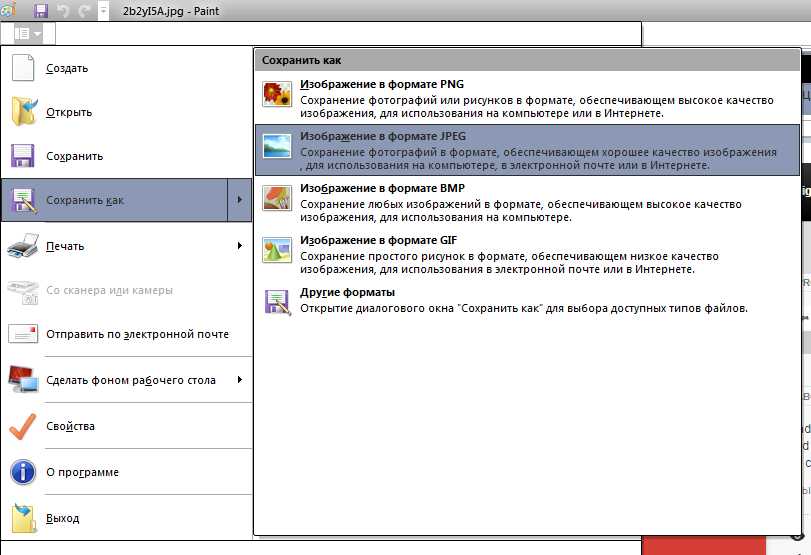Open О программе from the menu
The image size is (811, 555).
pyautogui.click(x=126, y=472)
